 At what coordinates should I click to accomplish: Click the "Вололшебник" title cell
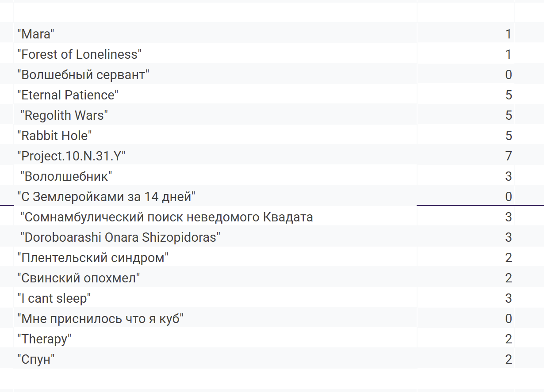tap(215, 176)
